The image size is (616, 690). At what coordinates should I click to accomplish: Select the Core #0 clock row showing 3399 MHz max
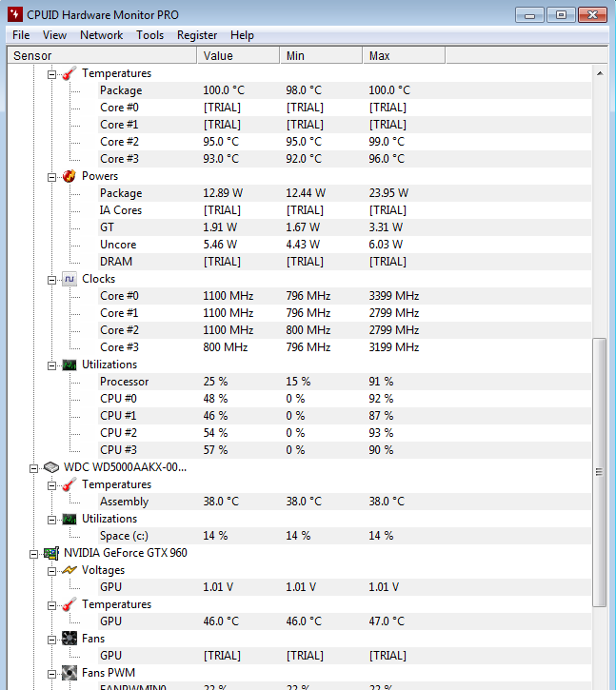coord(344,296)
